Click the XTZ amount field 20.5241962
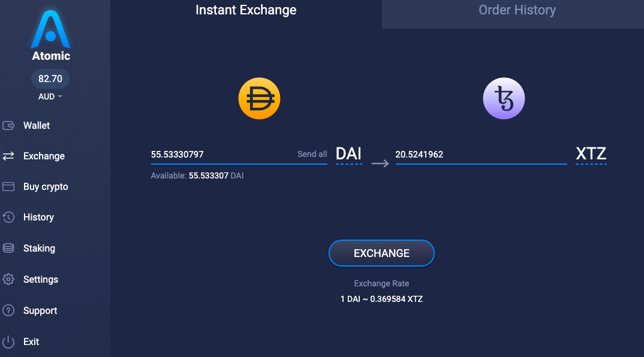The height and width of the screenshot is (357, 644). (482, 155)
